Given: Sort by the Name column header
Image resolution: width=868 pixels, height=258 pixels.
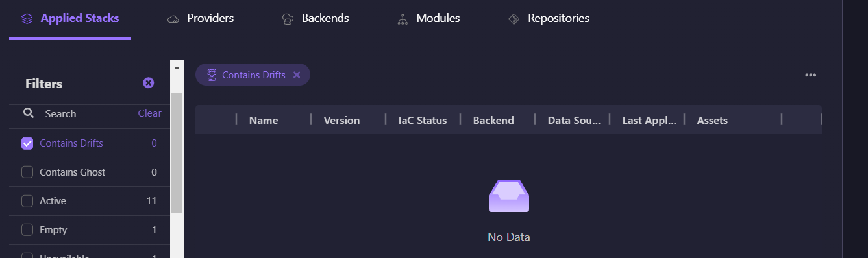Looking at the screenshot, I should [264, 120].
